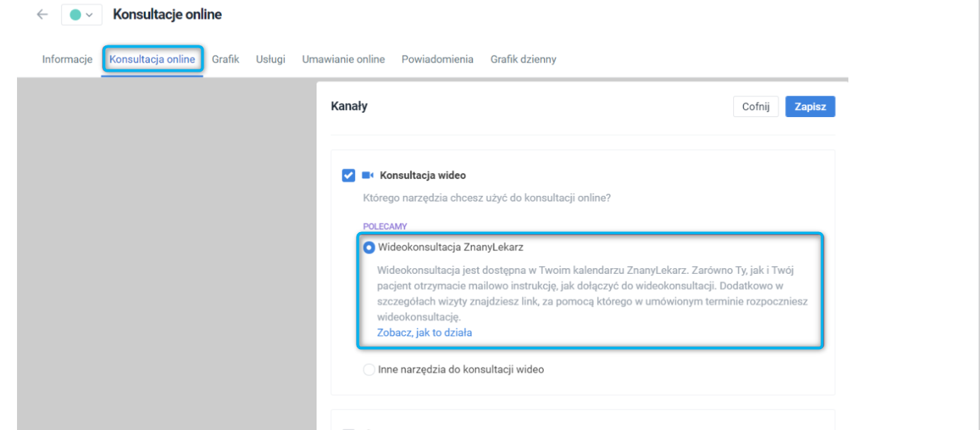Select the Wideokonsultacja ZnanyLekarz radio option
The height and width of the screenshot is (430, 980).
(369, 248)
